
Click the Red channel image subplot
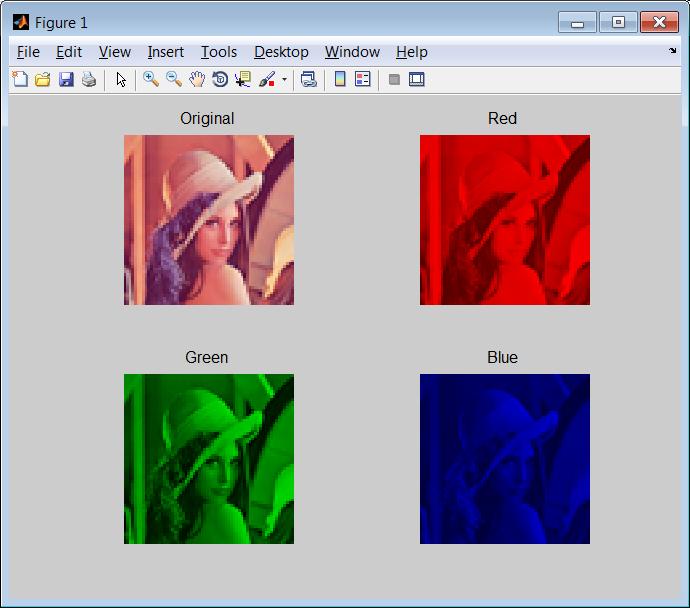coord(505,220)
